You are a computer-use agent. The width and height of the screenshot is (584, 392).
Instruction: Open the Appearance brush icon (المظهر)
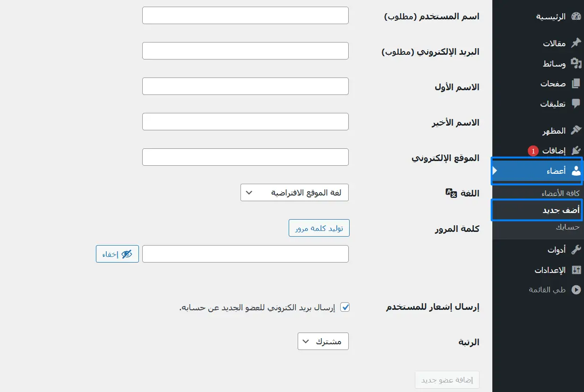pos(575,130)
